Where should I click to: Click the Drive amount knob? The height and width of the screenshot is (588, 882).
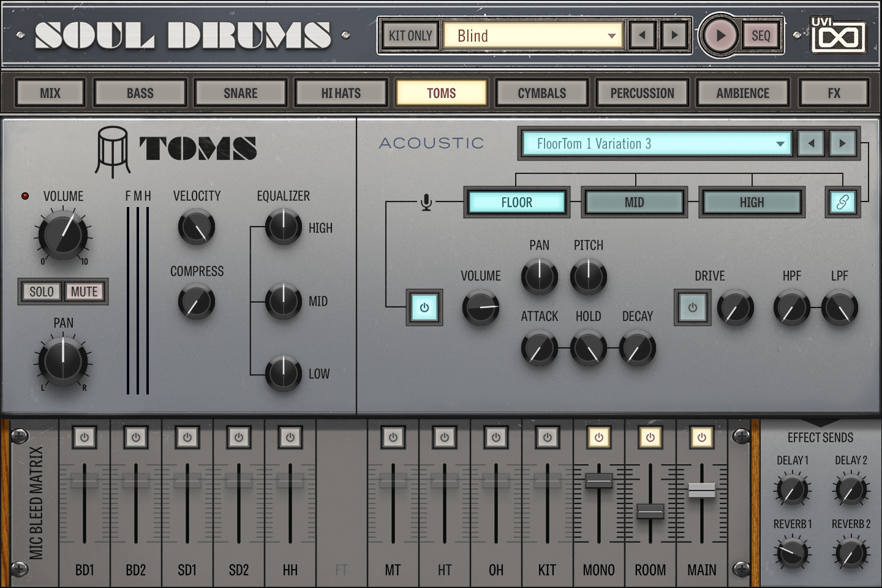click(736, 308)
